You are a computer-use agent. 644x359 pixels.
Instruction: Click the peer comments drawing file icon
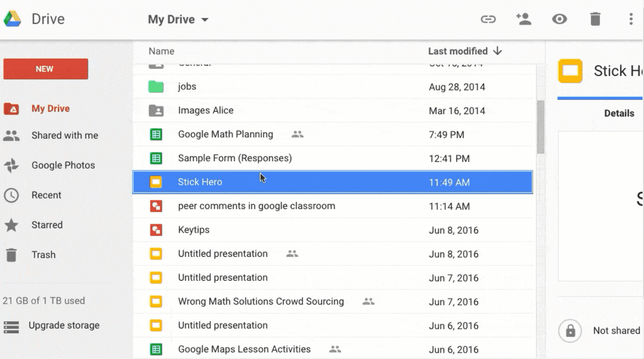[156, 206]
